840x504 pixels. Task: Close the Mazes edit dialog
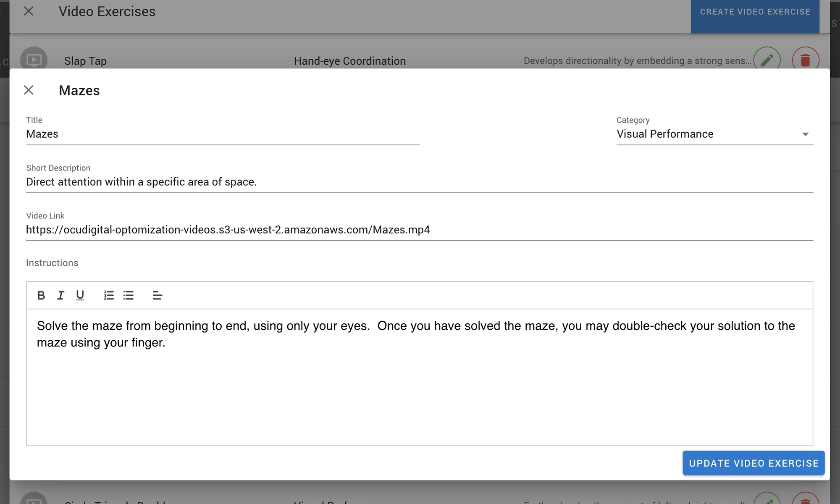point(29,90)
